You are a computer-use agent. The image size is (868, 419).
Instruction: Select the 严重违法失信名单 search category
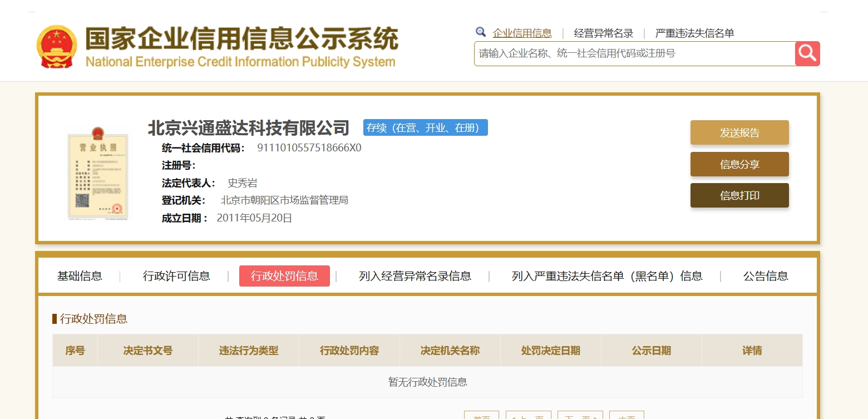[694, 33]
